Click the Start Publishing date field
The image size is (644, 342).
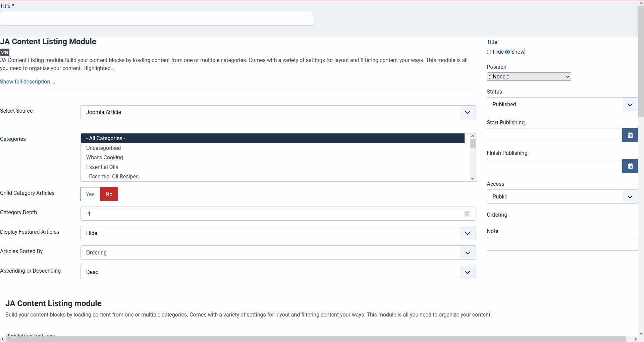point(554,135)
